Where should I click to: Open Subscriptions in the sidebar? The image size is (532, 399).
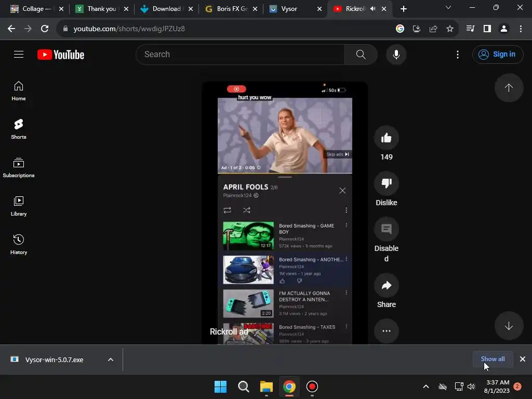[19, 168]
